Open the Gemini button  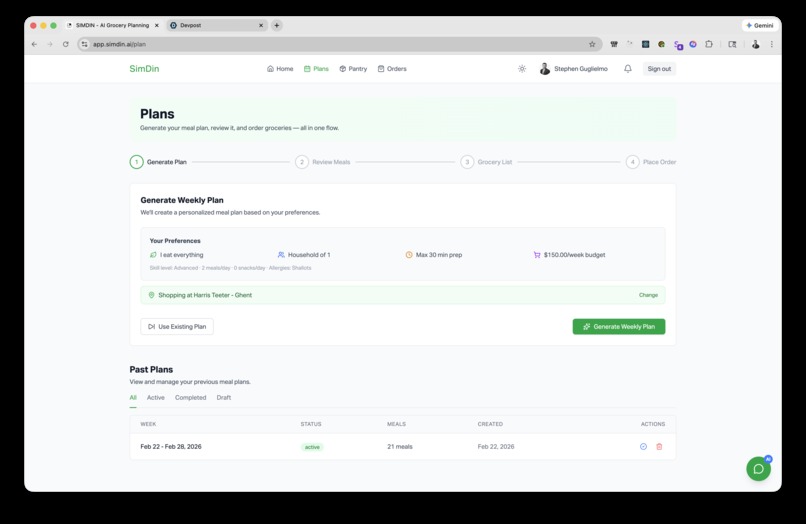tap(760, 25)
